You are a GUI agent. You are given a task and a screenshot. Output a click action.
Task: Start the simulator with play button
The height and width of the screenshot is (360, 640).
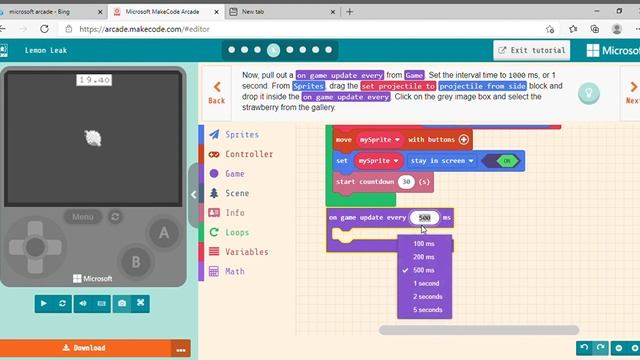(44, 304)
